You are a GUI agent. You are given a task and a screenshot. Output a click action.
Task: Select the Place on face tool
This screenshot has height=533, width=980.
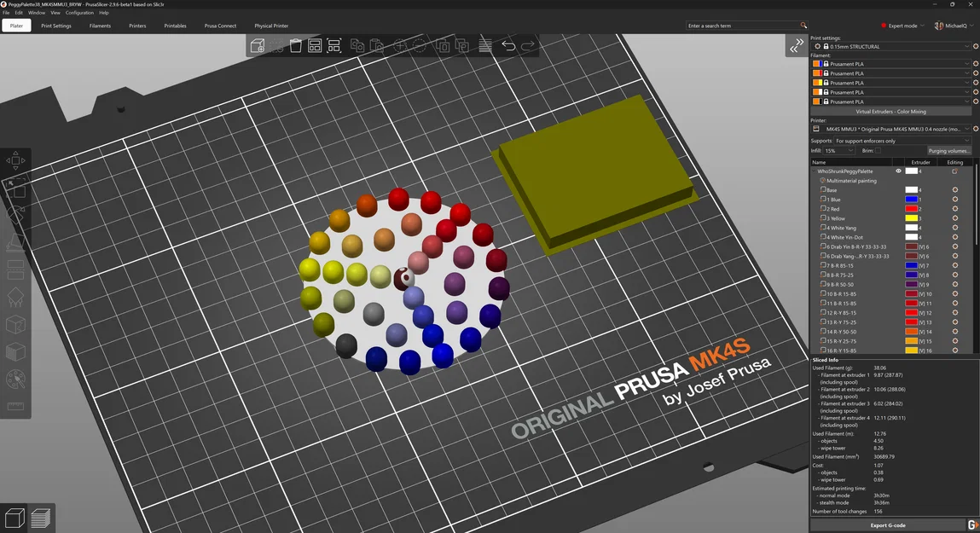[x=15, y=242]
